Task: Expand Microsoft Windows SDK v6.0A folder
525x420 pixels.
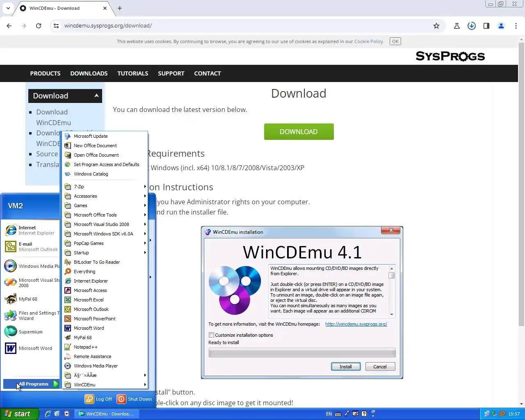Action: coord(105,234)
